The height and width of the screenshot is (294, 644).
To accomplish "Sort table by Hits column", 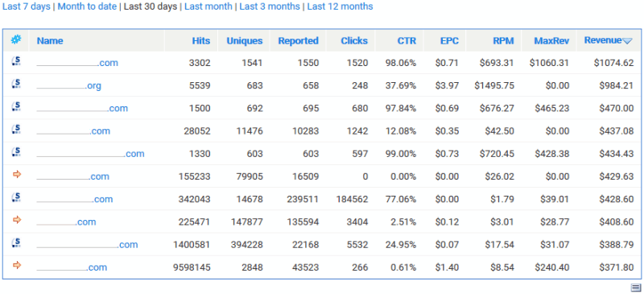I will [200, 41].
